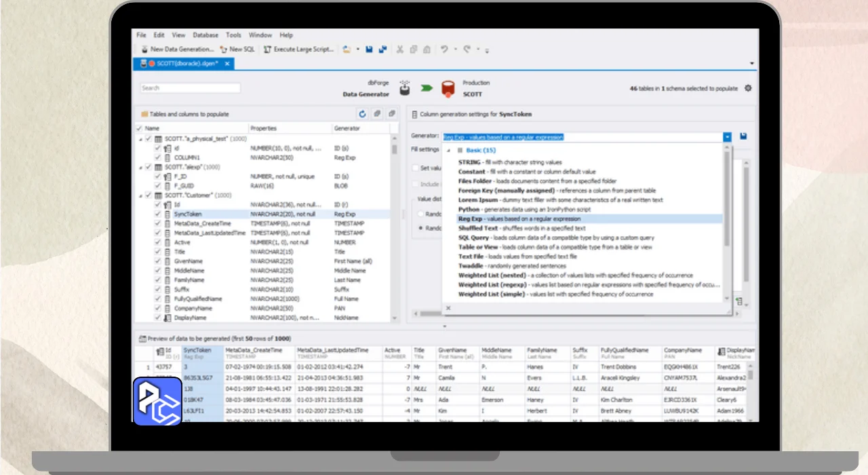Collapse the SCOTT."a_physical_test" table node

141,138
